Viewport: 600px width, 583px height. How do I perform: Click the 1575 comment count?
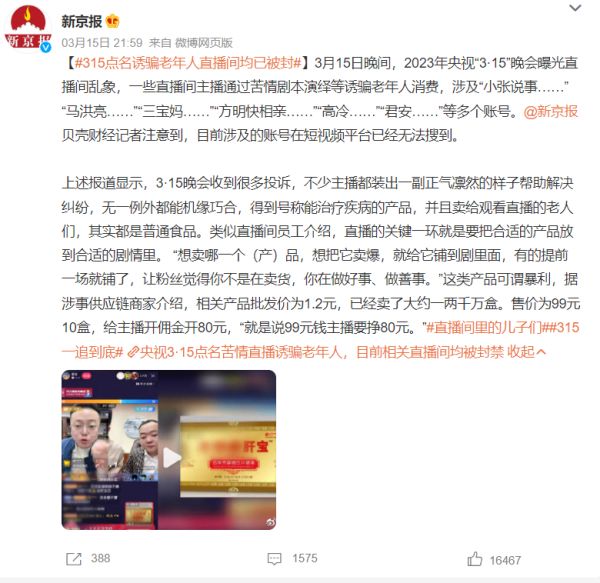pos(305,558)
